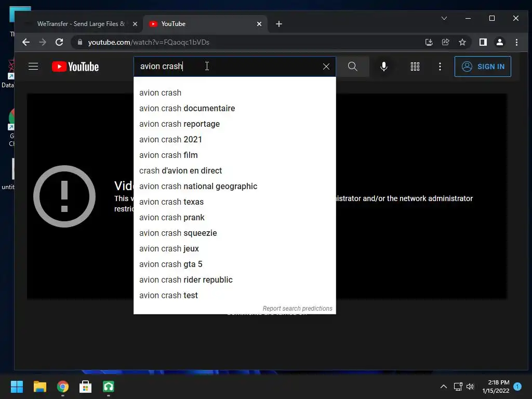This screenshot has width=532, height=399.
Task: Bookmark this tab with the star
Action: [462, 42]
